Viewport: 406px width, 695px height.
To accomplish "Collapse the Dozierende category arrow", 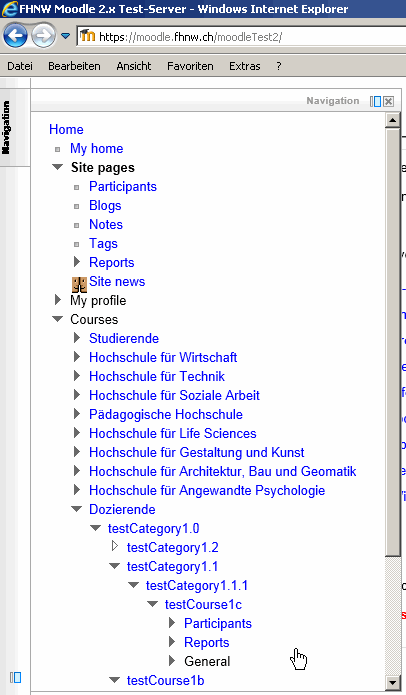I will 77,509.
